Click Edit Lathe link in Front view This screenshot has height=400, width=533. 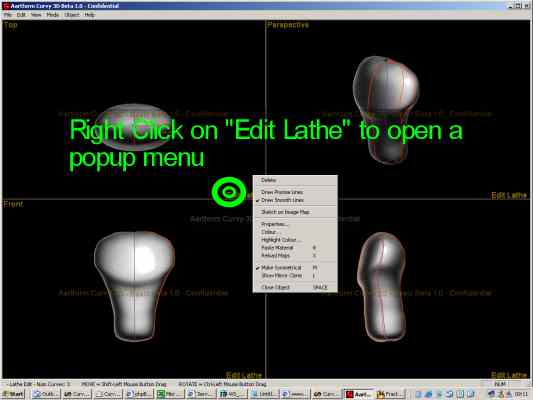(x=244, y=375)
